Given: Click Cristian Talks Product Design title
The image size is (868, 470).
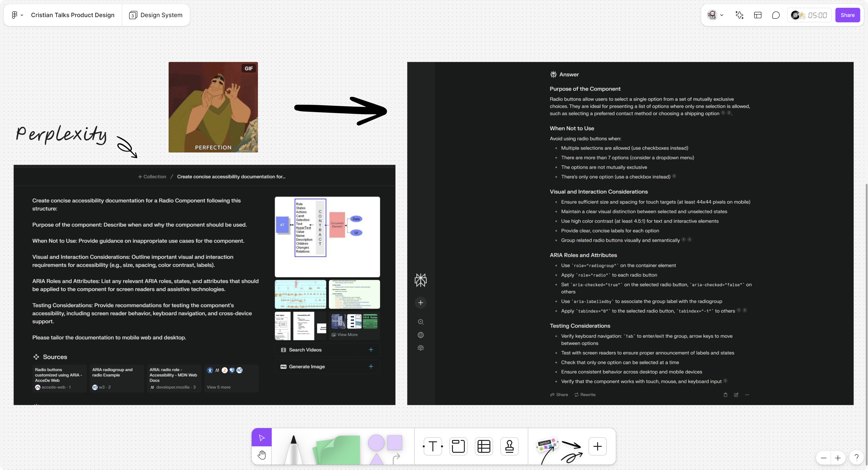Looking at the screenshot, I should point(72,15).
